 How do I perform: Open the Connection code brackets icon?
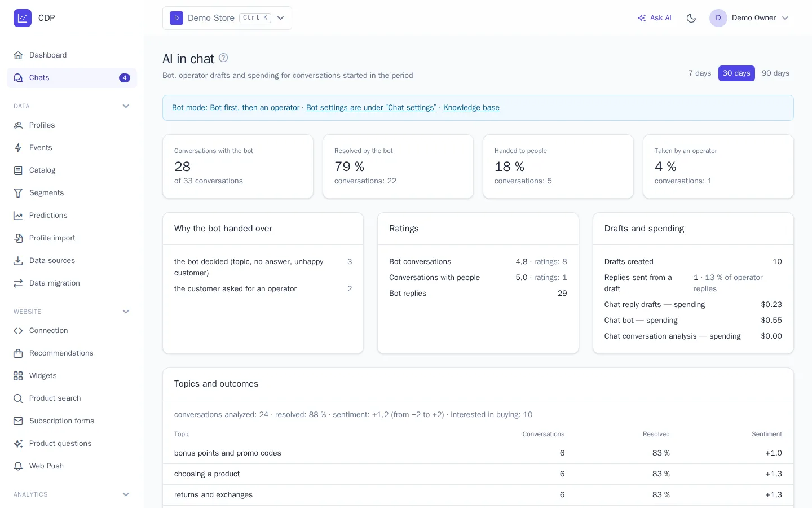(x=18, y=331)
